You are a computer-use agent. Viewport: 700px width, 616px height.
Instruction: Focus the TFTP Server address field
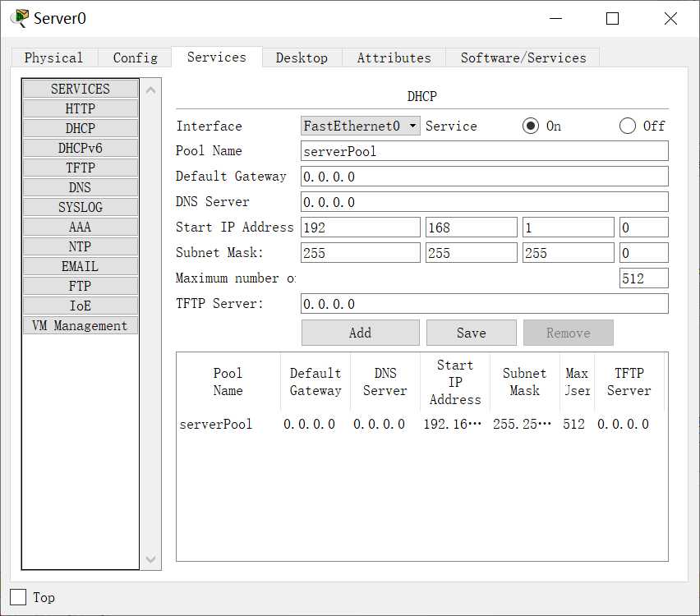485,304
